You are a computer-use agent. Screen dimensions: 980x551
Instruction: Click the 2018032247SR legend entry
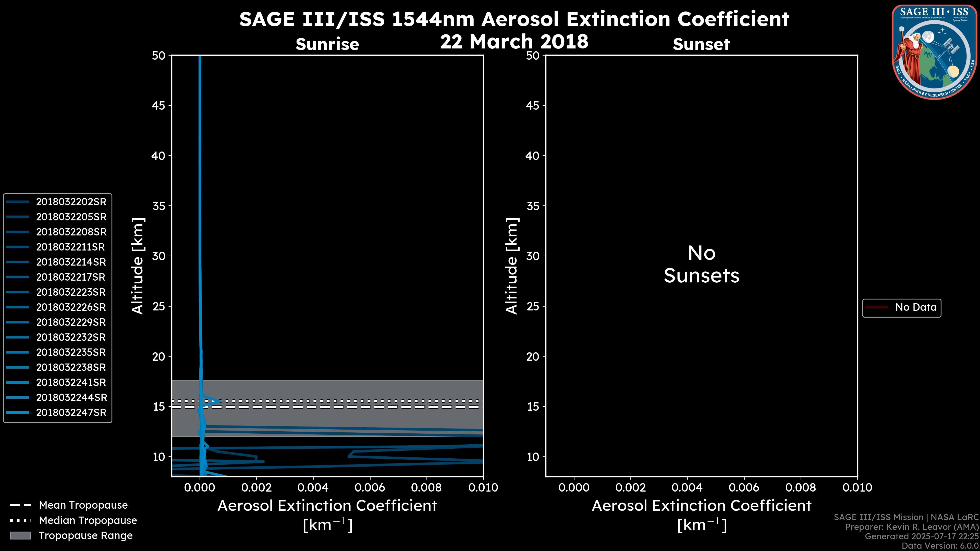pyautogui.click(x=71, y=412)
